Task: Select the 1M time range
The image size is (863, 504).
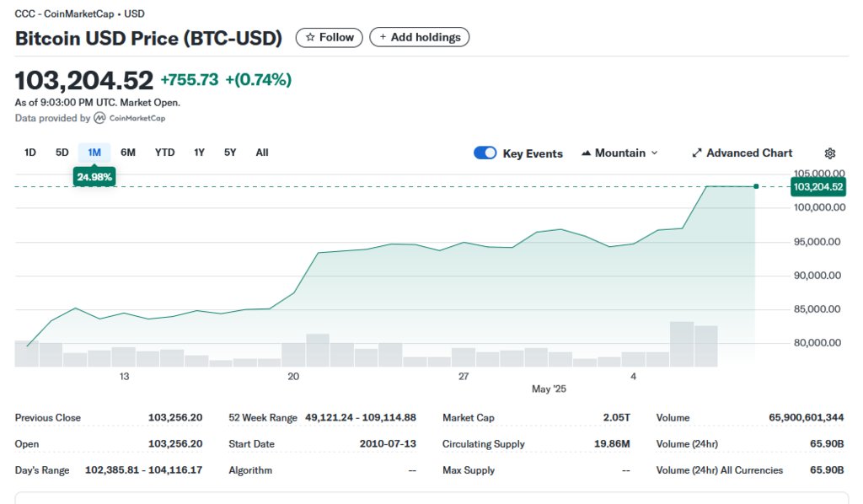Action: [94, 153]
